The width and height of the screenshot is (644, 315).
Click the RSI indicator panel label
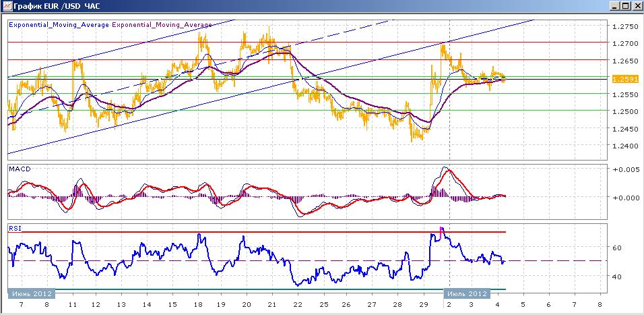15,229
